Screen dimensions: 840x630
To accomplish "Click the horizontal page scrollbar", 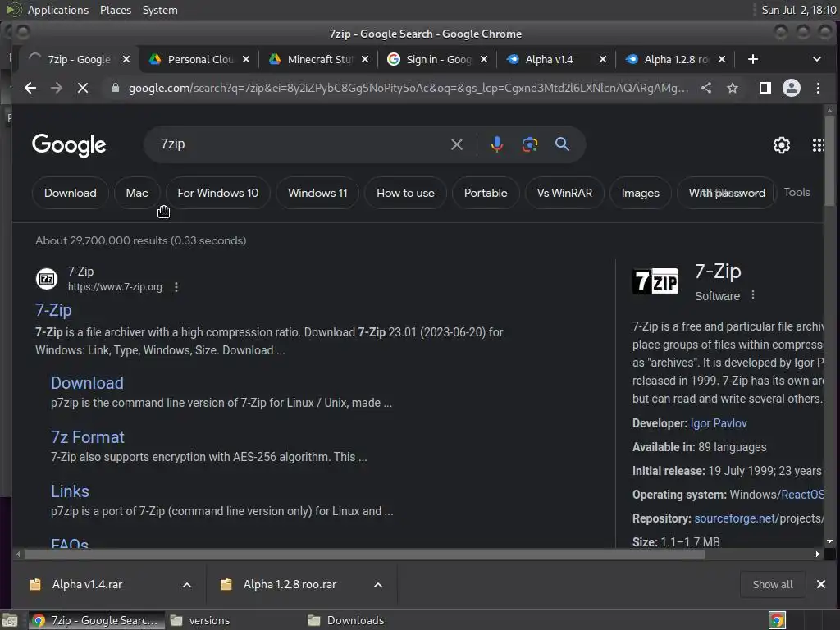I will (364, 554).
